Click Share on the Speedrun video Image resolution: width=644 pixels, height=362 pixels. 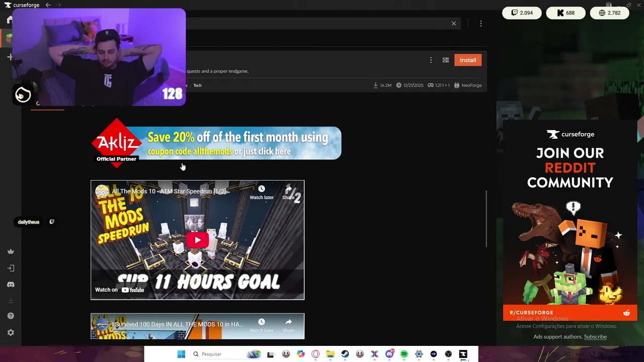tap(288, 192)
